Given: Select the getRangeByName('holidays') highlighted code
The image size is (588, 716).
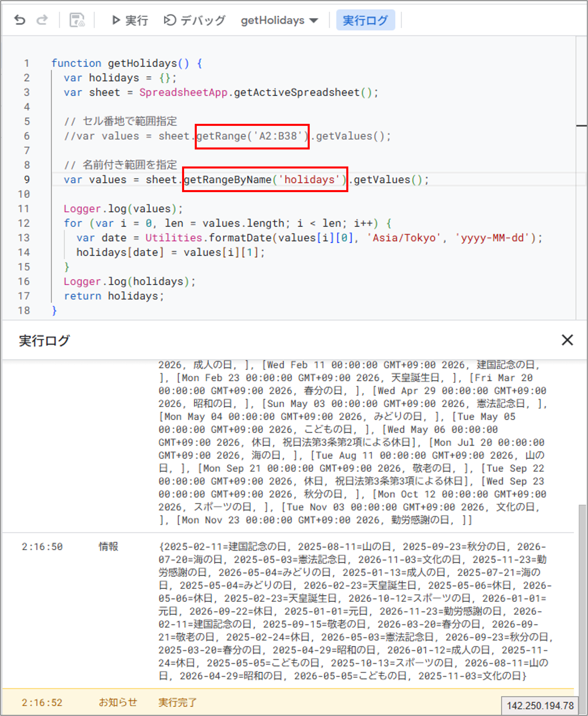Looking at the screenshot, I should [265, 179].
